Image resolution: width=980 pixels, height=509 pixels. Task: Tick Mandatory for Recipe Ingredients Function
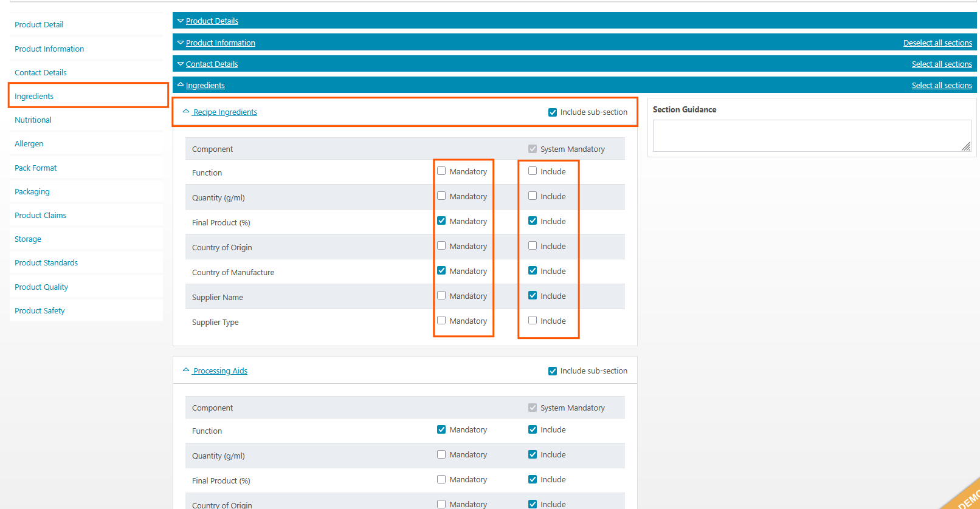click(441, 171)
